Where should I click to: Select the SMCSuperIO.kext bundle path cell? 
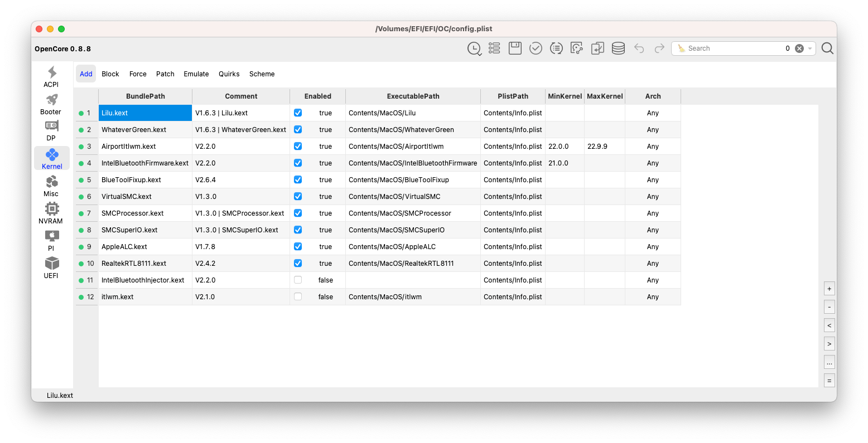pyautogui.click(x=146, y=230)
